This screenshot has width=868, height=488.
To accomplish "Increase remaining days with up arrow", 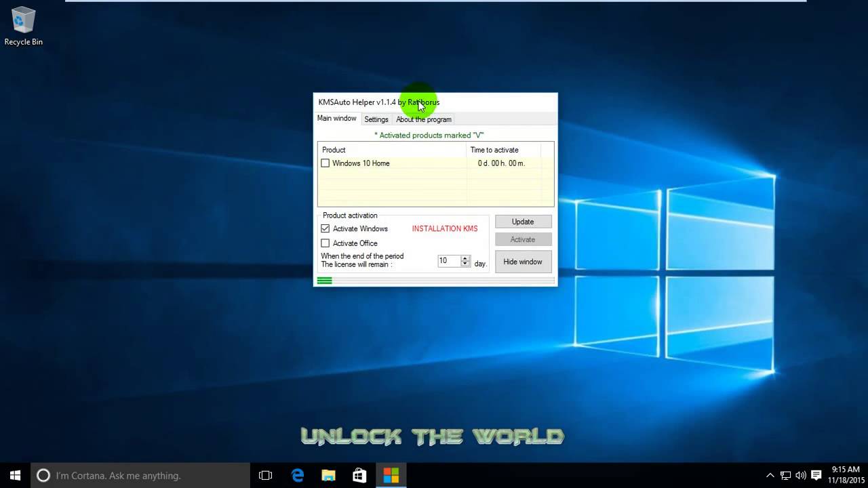I will [465, 258].
